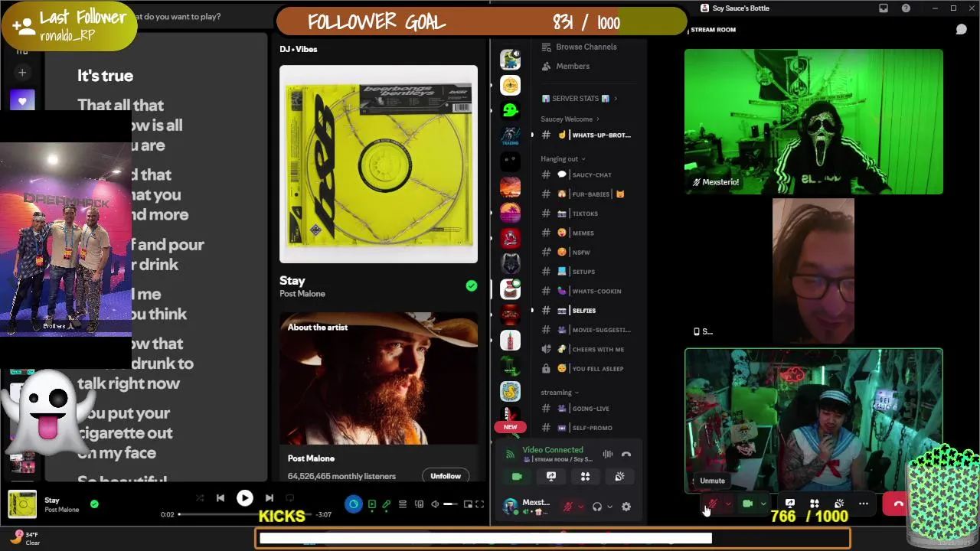Collapse the streaming category
This screenshot has width=980, height=551.
click(x=560, y=393)
